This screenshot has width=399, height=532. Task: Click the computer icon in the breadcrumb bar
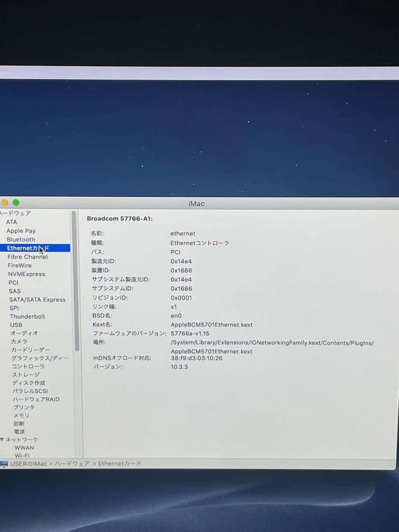click(6, 463)
